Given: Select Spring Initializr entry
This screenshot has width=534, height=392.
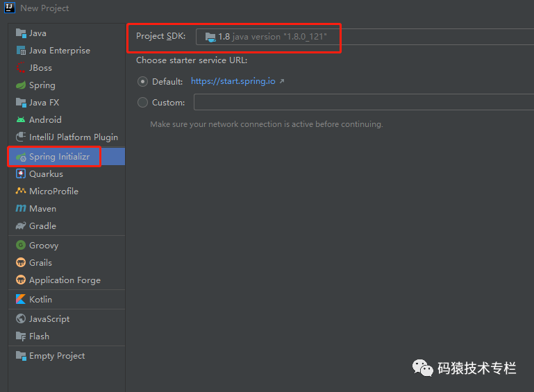Looking at the screenshot, I should (67, 157).
